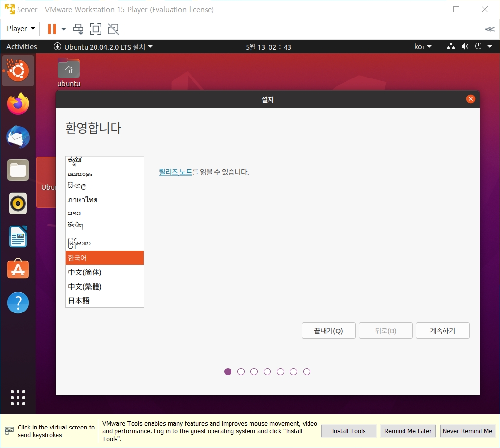
Task: Select සිංහල in the language list
Action: click(x=105, y=186)
